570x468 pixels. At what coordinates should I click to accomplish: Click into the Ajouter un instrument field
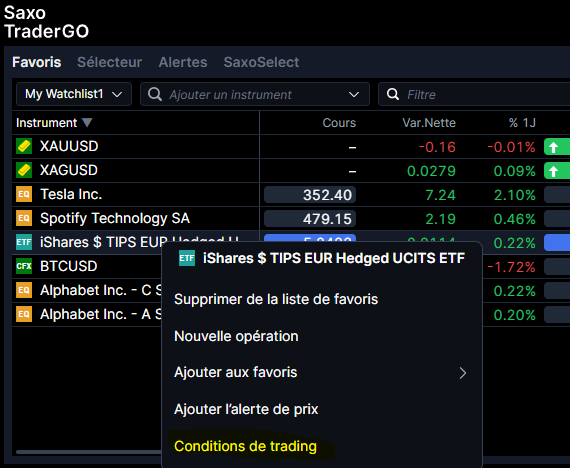click(254, 95)
